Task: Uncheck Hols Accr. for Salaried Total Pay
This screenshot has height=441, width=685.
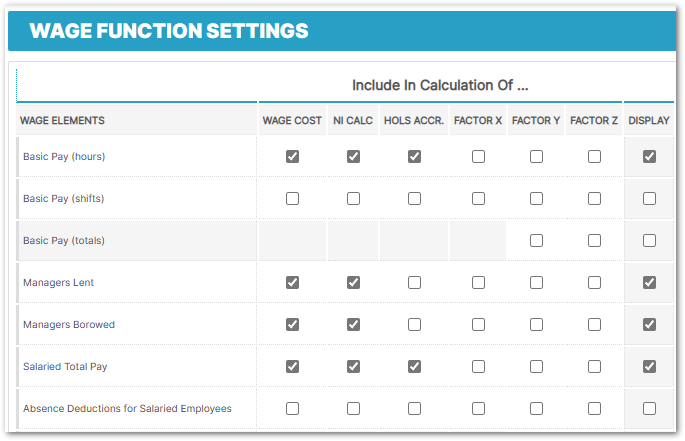Action: point(414,367)
